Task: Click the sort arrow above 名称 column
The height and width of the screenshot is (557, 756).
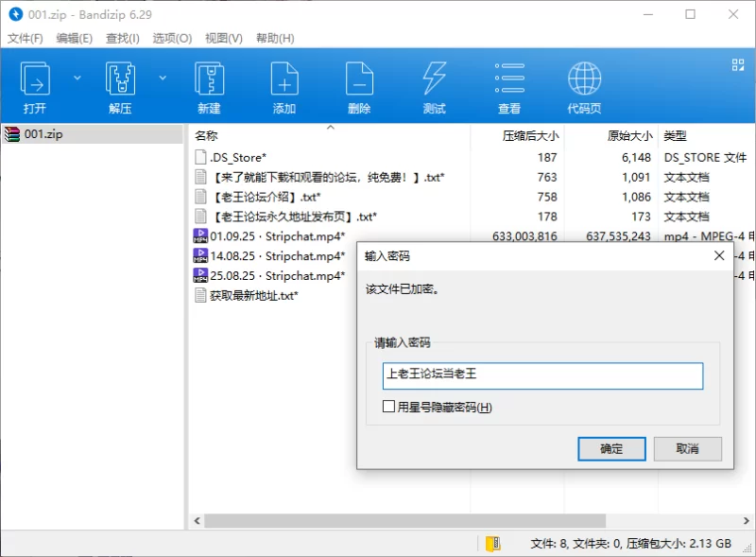Action: click(x=330, y=128)
